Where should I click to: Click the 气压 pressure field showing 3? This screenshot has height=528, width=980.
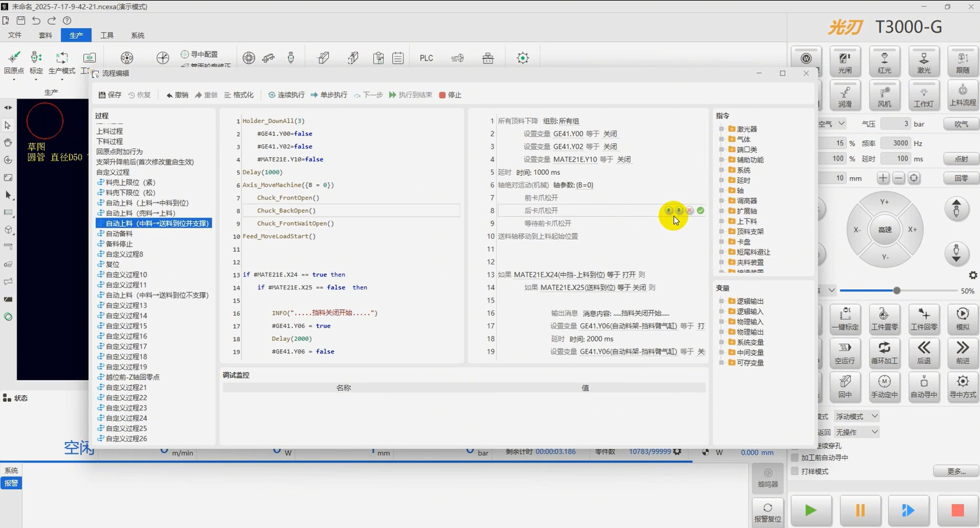click(895, 124)
